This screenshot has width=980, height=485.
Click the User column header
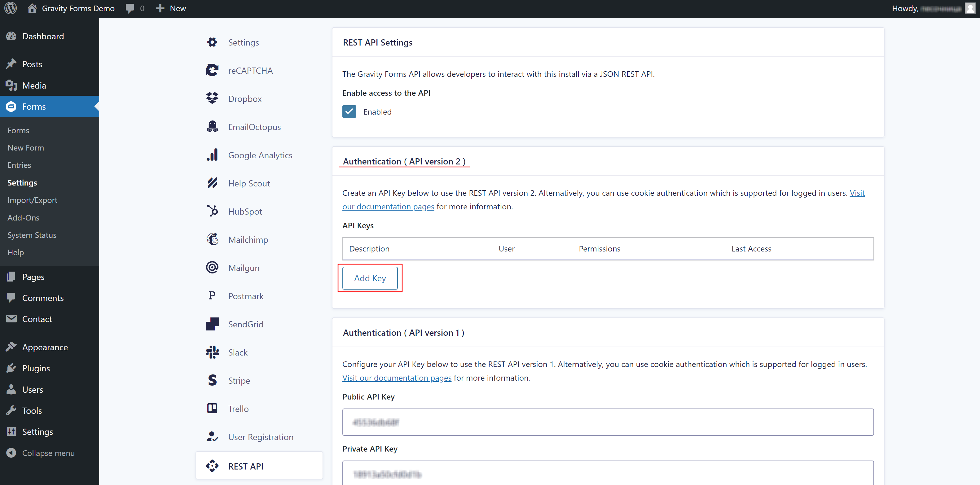[x=506, y=248]
